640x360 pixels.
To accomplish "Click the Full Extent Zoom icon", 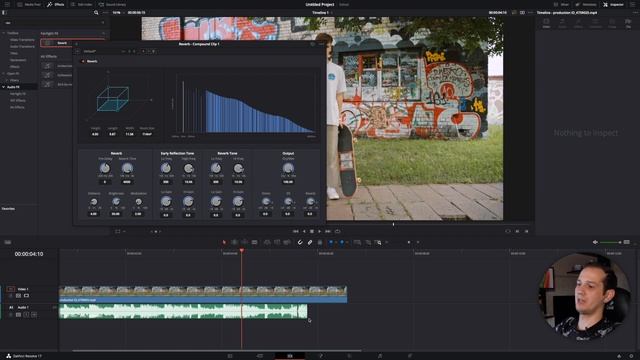I will (x=357, y=242).
